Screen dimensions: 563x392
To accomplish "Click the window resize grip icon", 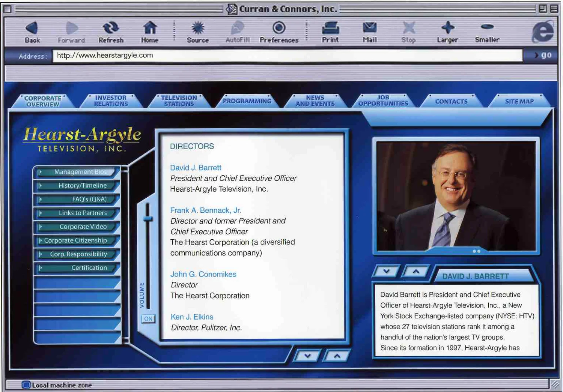I will coord(554,384).
